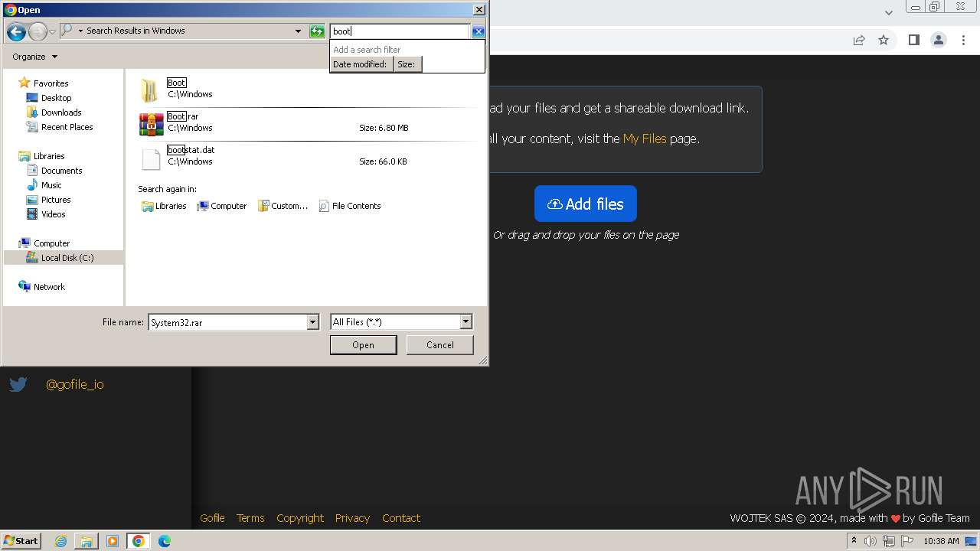The height and width of the screenshot is (551, 980).
Task: Open the Organize menu
Action: [34, 57]
